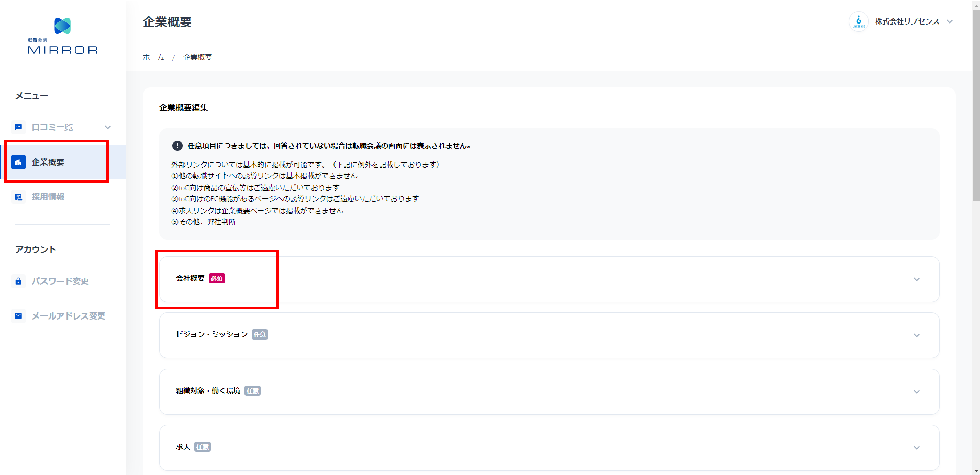This screenshot has width=980, height=475.
Task: Select 採用情報 in the side menu
Action: [x=48, y=197]
